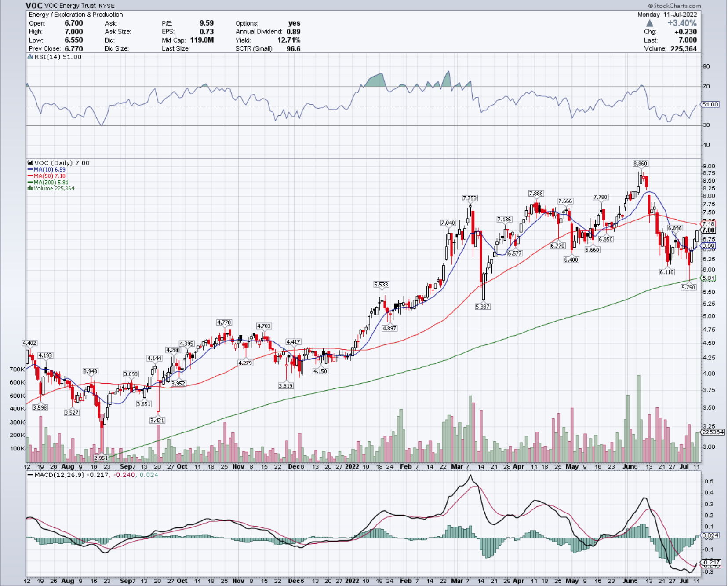Click the Annual Dividend value 0.89
728x586 pixels.
pyautogui.click(x=293, y=32)
